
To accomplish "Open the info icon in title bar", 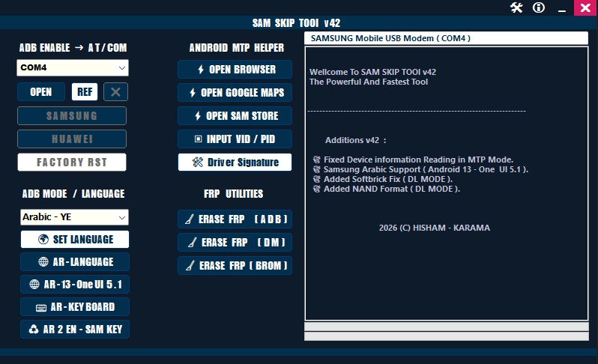I will tap(539, 7).
